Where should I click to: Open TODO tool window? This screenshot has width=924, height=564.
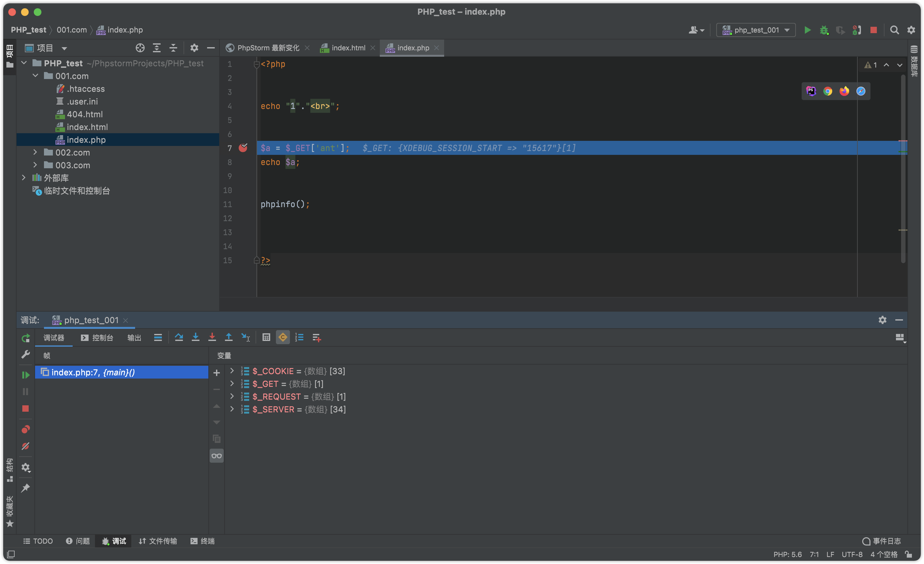click(x=38, y=541)
